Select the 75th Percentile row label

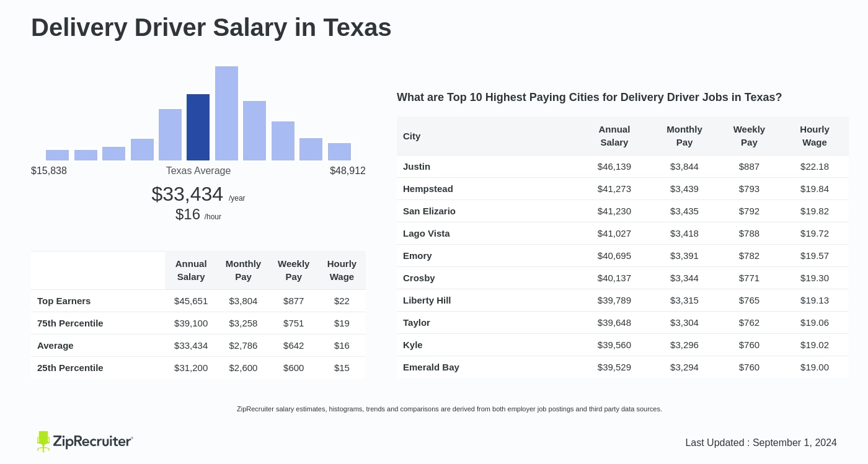(x=70, y=323)
